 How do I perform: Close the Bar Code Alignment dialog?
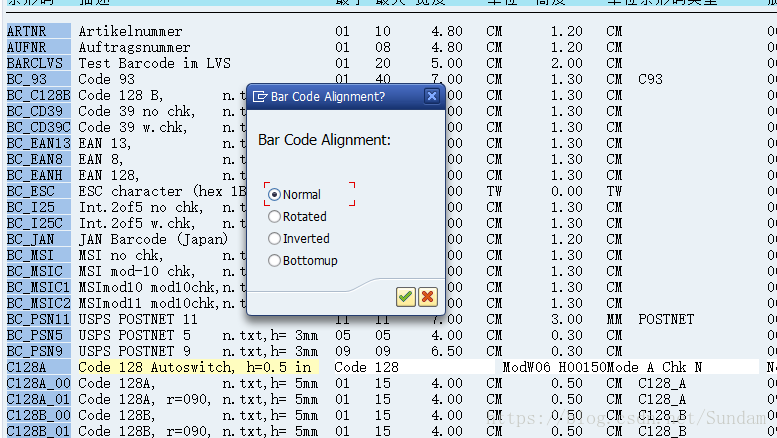click(x=432, y=96)
